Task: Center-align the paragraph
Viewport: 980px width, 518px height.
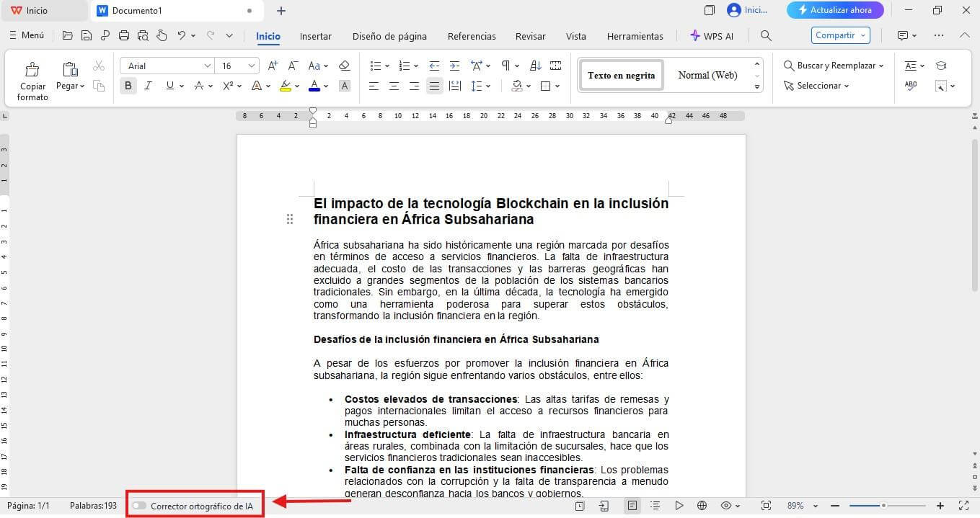Action: pyautogui.click(x=394, y=86)
